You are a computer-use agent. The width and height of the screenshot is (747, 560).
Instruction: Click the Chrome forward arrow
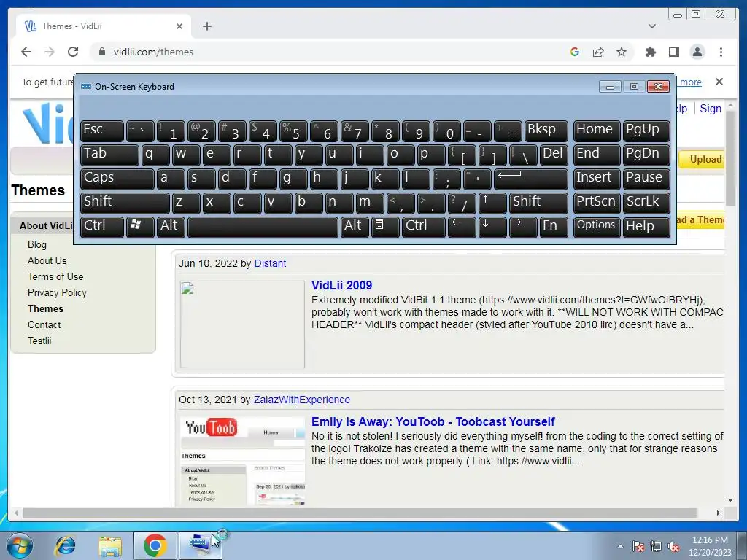pyautogui.click(x=50, y=52)
